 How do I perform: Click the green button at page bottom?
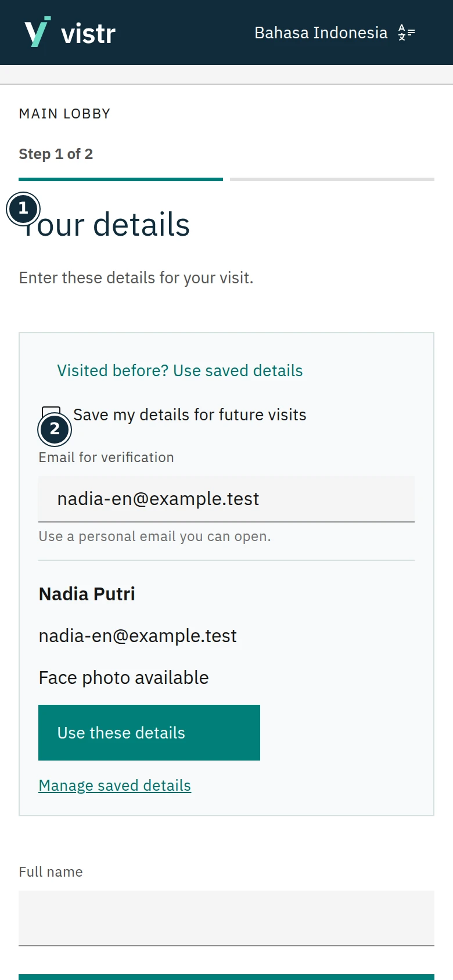point(227,977)
